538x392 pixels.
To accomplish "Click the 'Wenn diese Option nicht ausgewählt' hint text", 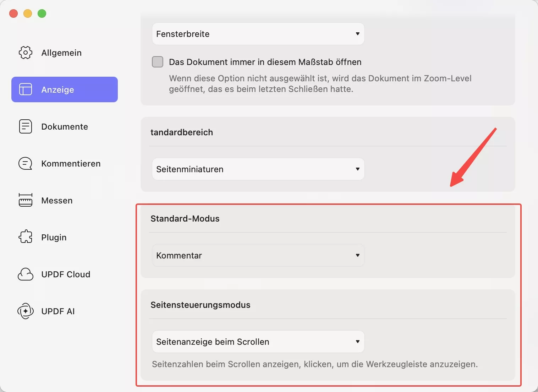I will tap(320, 83).
